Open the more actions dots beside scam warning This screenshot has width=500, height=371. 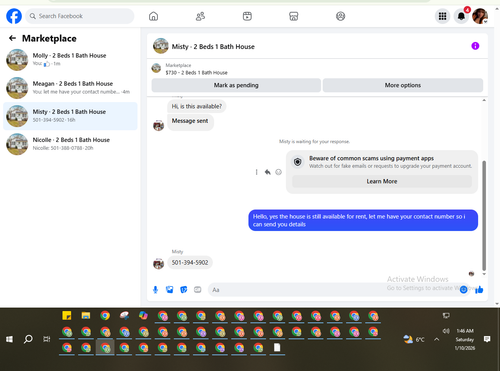click(256, 172)
